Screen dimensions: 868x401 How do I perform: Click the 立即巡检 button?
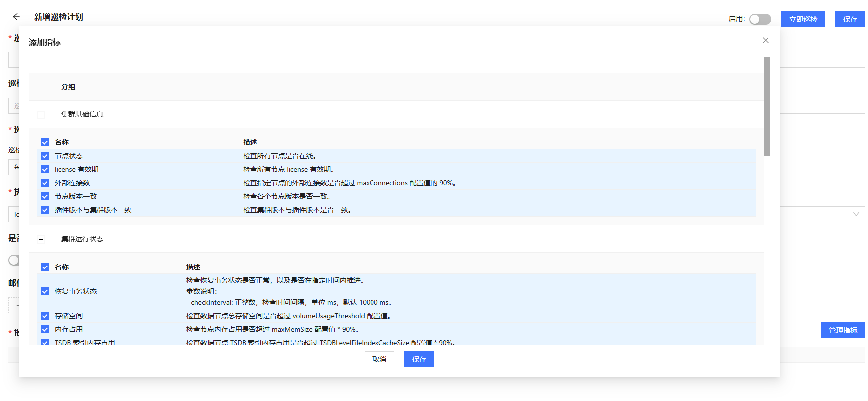803,19
